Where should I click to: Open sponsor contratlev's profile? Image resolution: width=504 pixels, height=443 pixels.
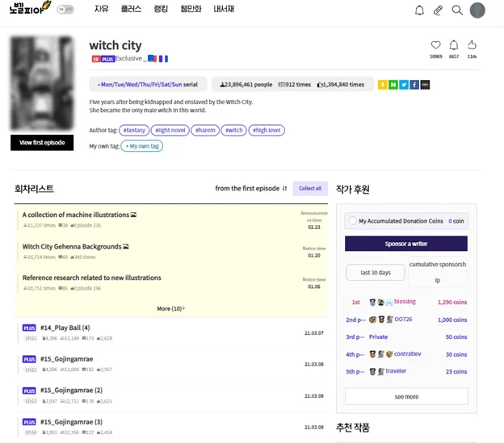[407, 353]
